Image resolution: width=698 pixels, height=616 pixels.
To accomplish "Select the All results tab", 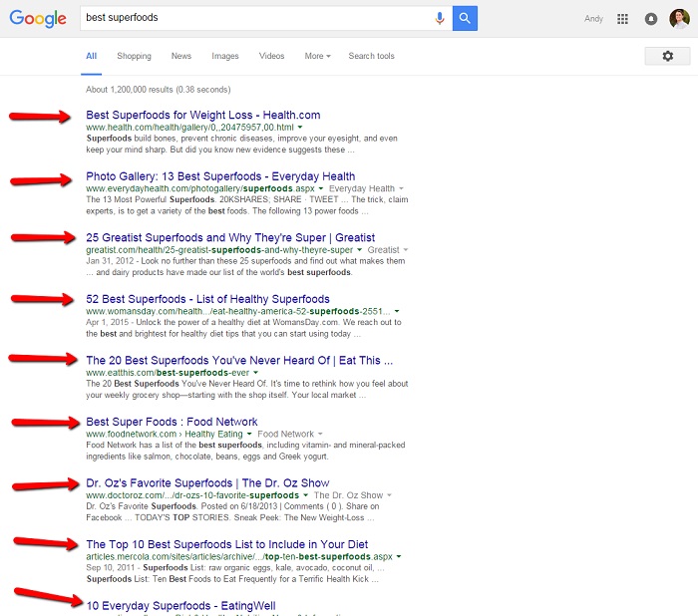I will pos(92,56).
